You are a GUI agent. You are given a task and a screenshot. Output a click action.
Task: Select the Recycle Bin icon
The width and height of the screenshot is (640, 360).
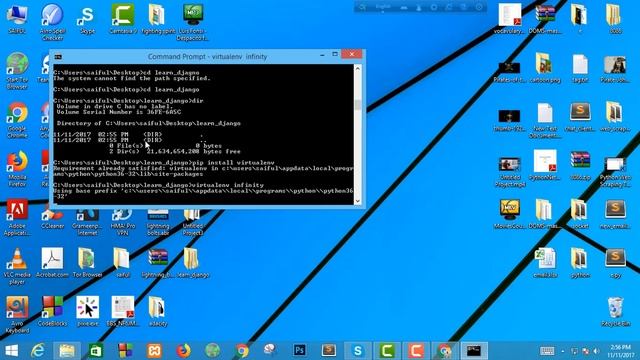point(616,311)
